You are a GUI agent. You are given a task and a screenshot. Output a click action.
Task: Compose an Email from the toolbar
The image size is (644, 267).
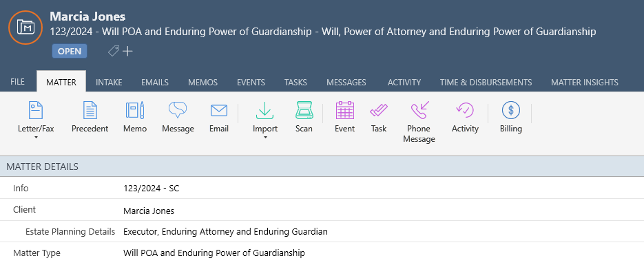point(219,117)
